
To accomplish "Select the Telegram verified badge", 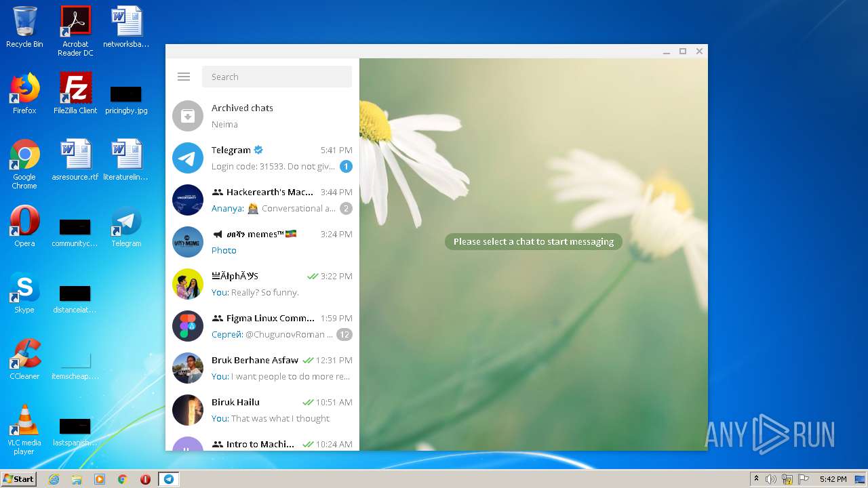I will (x=258, y=150).
